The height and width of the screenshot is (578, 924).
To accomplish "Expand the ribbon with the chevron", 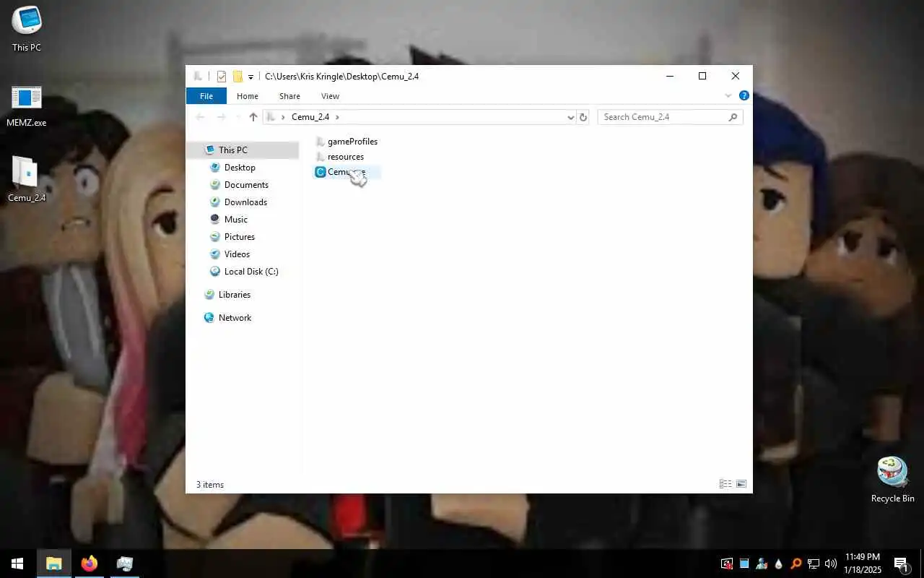I will click(728, 95).
